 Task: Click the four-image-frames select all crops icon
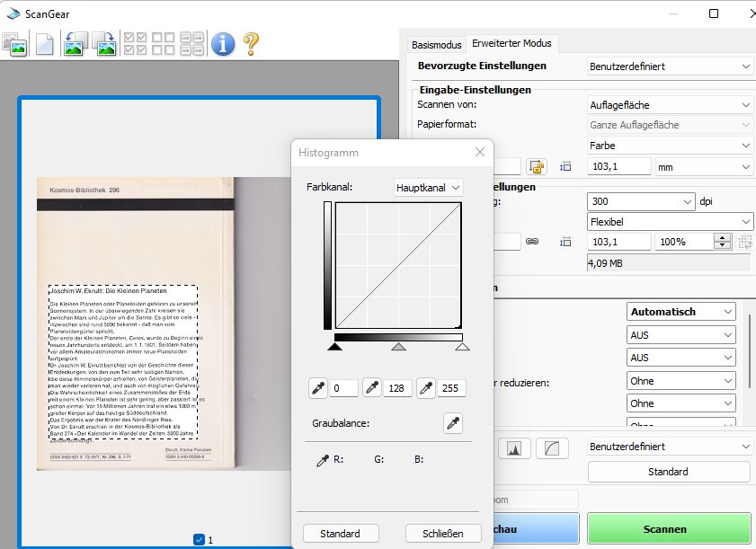point(191,44)
